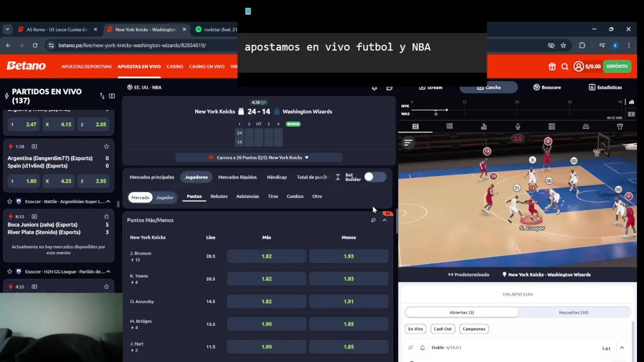Viewport: 644px width, 362px height.
Task: Switch to the Hándicap tab
Action: click(x=277, y=177)
